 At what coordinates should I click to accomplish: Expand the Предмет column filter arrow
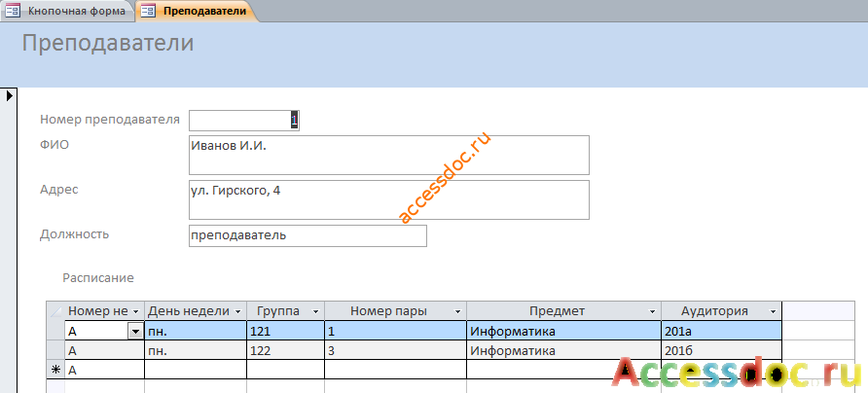click(x=653, y=311)
